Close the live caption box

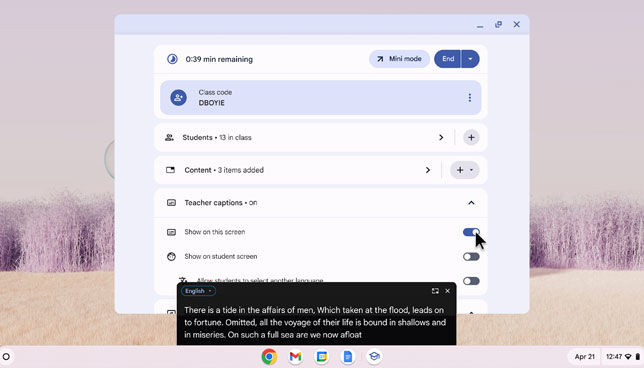[x=448, y=291]
